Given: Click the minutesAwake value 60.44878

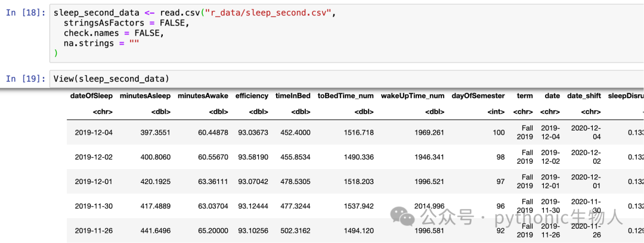Looking at the screenshot, I should (x=213, y=132).
